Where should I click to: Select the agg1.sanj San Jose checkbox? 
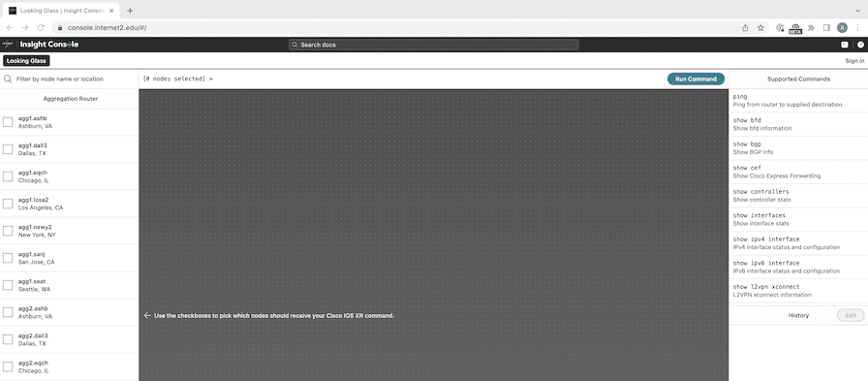click(x=8, y=258)
